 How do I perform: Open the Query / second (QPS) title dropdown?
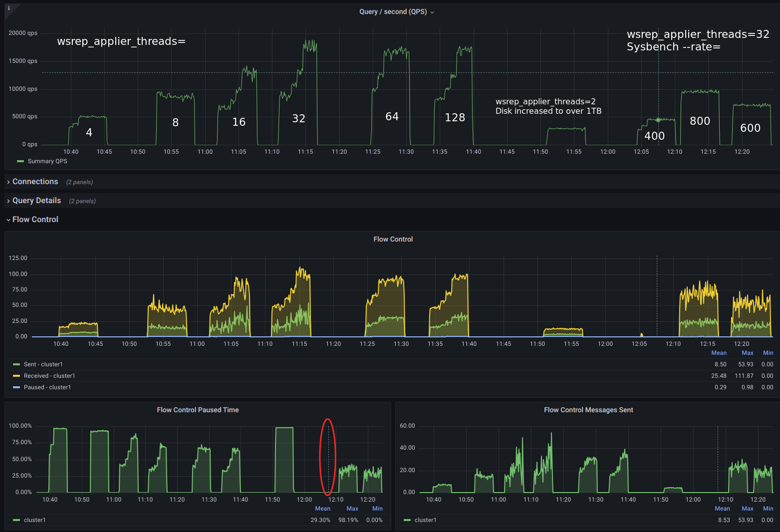coord(396,12)
